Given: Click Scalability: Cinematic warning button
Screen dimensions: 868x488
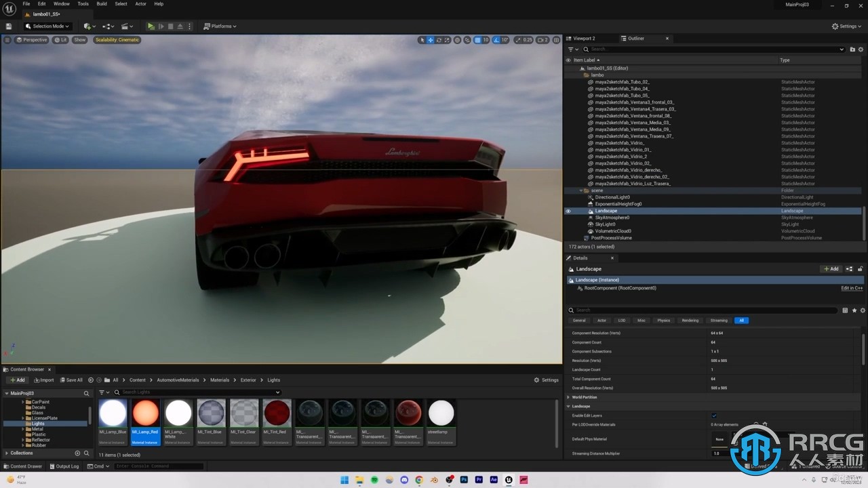Looking at the screenshot, I should coord(117,40).
